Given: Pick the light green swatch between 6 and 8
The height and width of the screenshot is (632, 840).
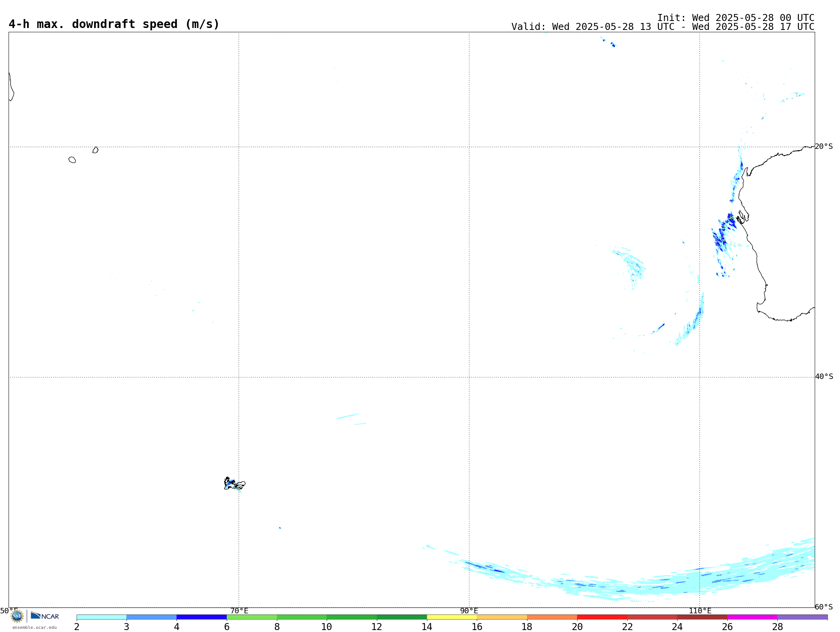Looking at the screenshot, I should coord(252,617).
